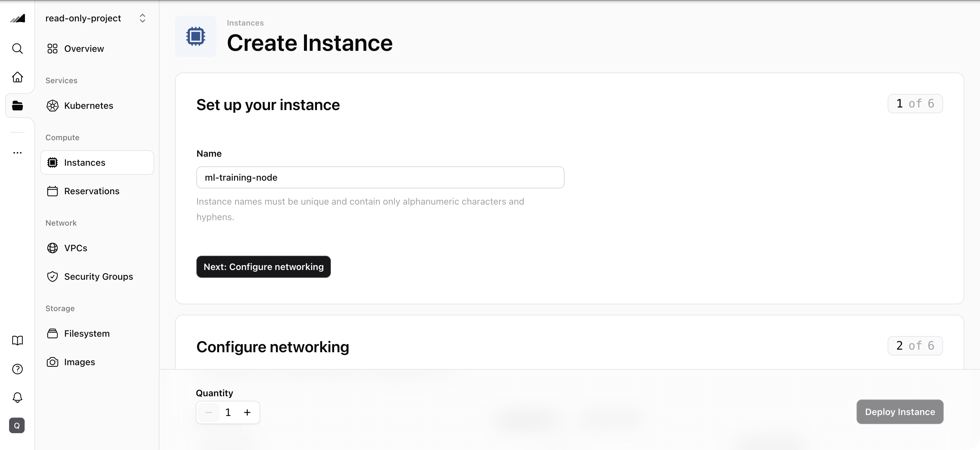Screen dimensions: 980x450
Task: Open Overview in the sidebar
Action: click(x=97, y=49)
